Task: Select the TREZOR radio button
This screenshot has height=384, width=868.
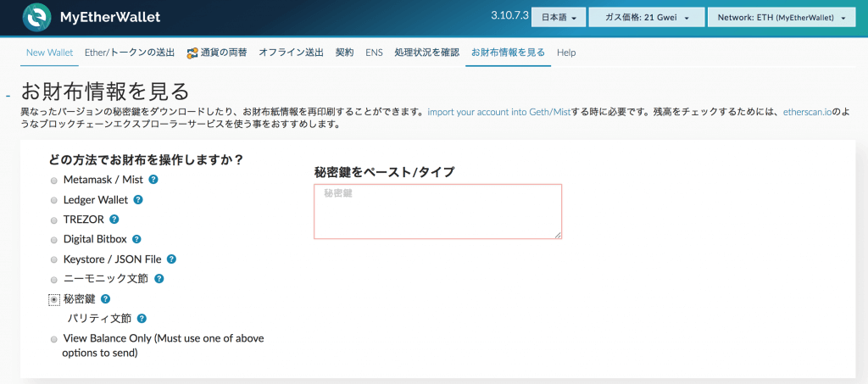Action: tap(53, 220)
